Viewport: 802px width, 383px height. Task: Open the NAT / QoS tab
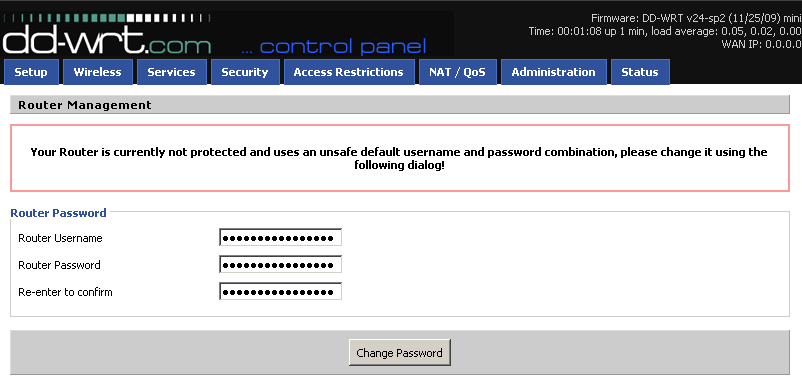click(458, 72)
